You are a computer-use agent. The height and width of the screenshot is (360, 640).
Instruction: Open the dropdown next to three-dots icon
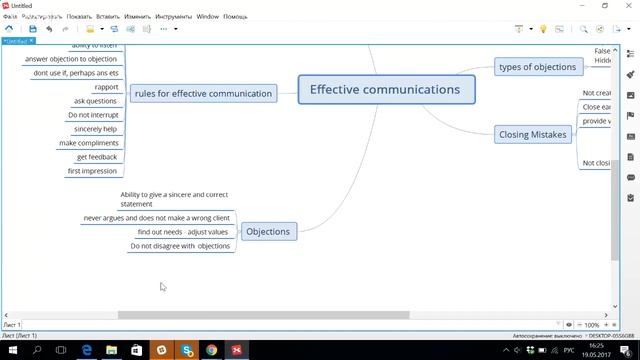pyautogui.click(x=176, y=29)
